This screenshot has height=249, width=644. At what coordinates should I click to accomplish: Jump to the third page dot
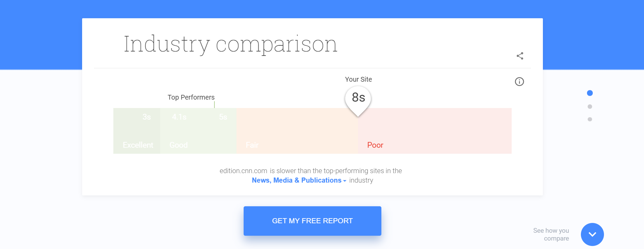(590, 119)
